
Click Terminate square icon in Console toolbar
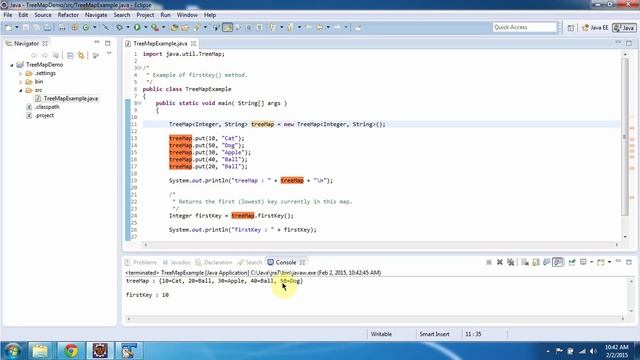(489, 262)
